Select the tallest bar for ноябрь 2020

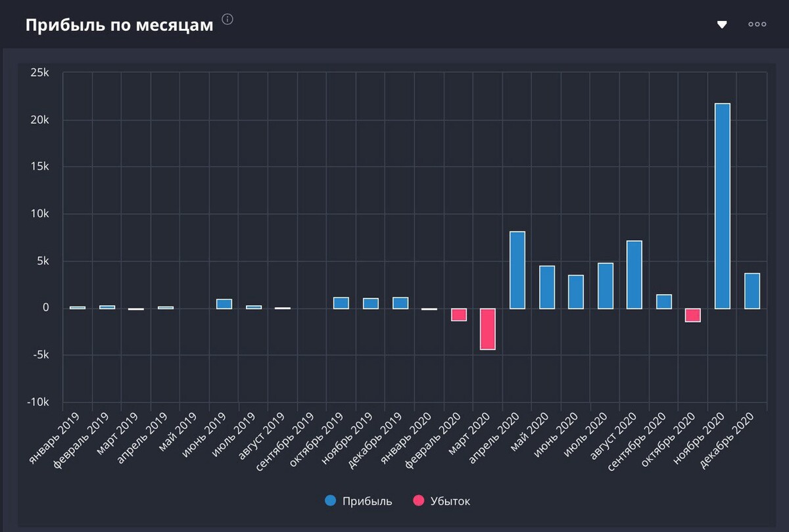(723, 206)
